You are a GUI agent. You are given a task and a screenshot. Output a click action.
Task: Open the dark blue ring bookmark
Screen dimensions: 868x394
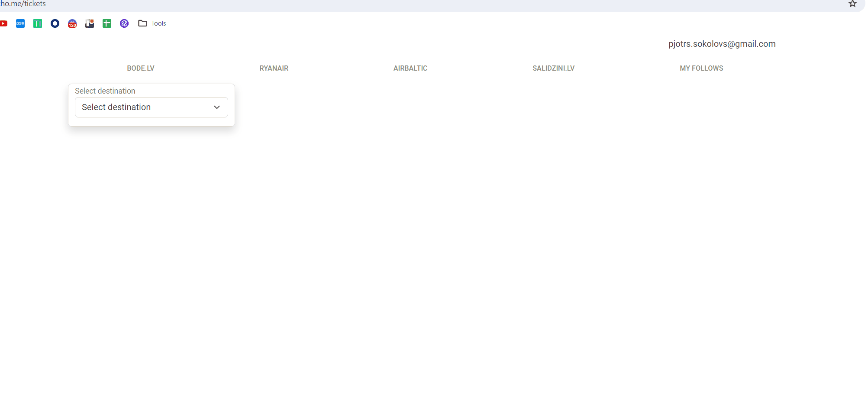pyautogui.click(x=55, y=23)
